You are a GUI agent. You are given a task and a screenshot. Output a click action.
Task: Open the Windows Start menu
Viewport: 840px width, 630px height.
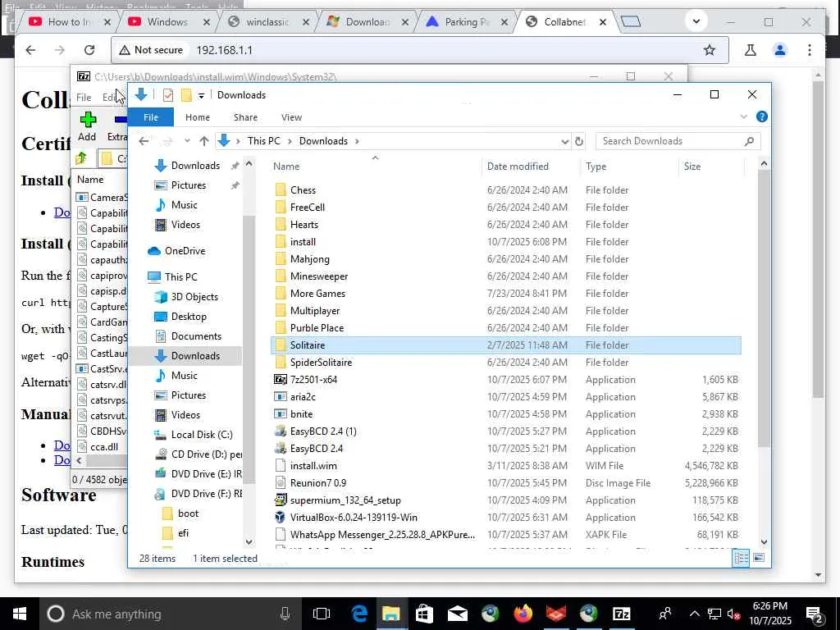pos(20,614)
